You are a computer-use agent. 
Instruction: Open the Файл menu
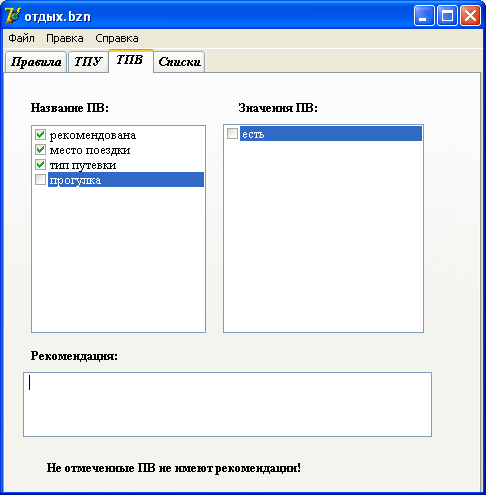point(21,38)
